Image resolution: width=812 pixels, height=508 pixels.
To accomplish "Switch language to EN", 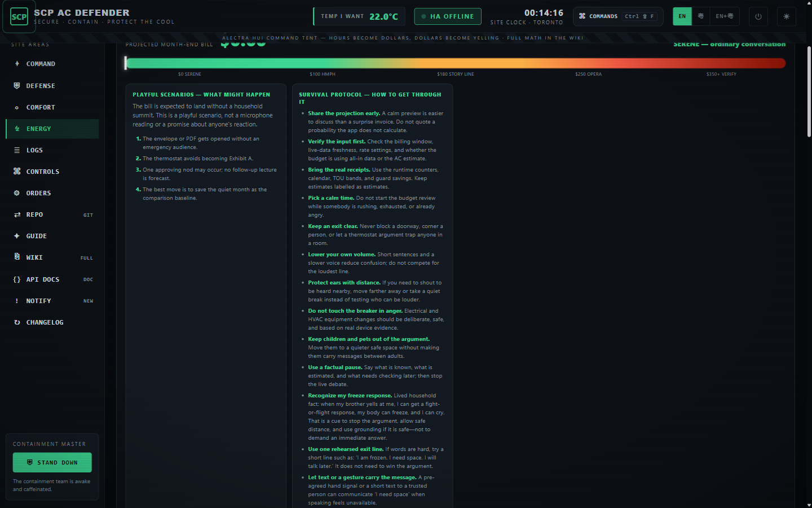I will tap(682, 16).
